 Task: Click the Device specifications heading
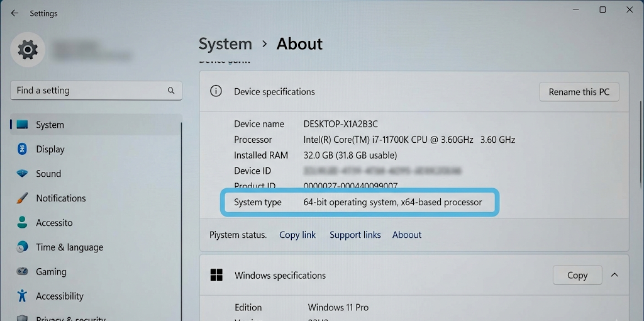point(274,92)
